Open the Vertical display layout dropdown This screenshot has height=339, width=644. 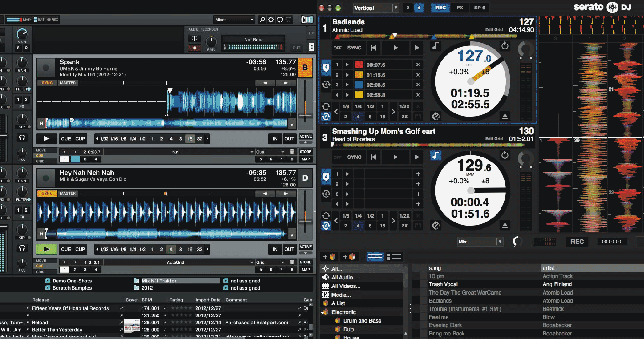376,8
